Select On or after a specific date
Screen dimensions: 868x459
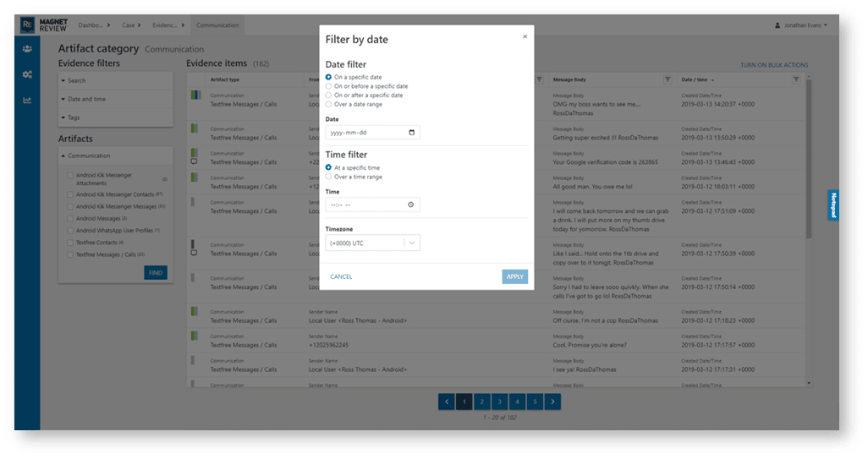pos(328,96)
